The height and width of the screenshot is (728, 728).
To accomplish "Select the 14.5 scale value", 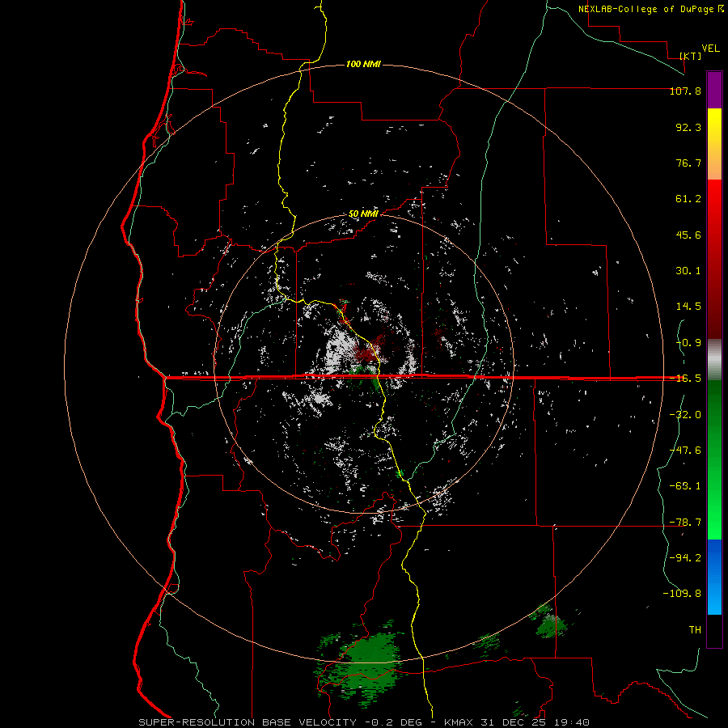I will 688,307.
